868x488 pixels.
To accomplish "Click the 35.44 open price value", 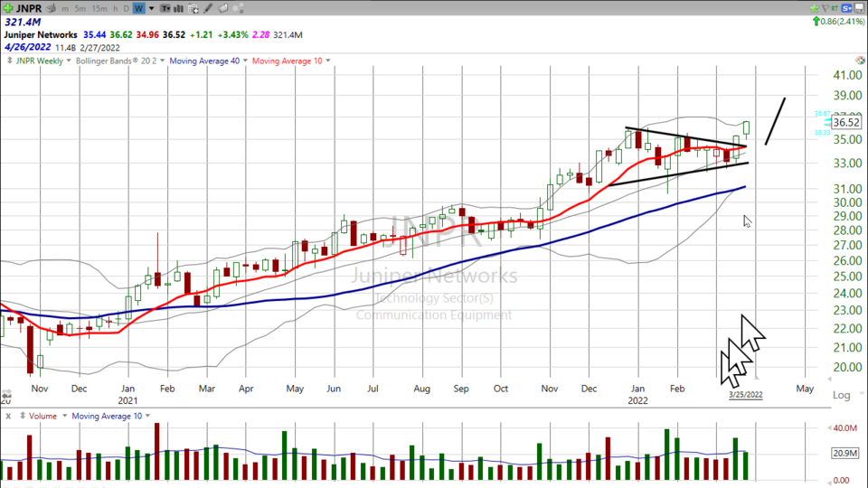I will tap(94, 35).
